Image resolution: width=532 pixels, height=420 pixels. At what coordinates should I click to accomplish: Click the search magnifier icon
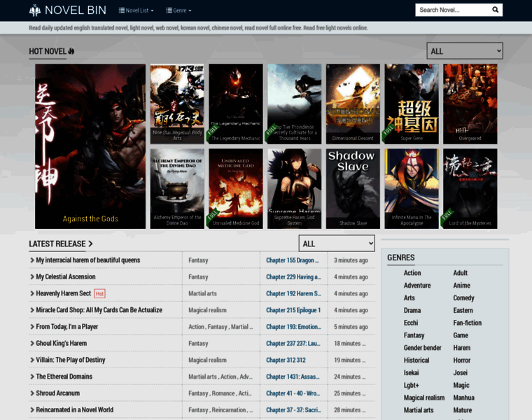tap(495, 10)
